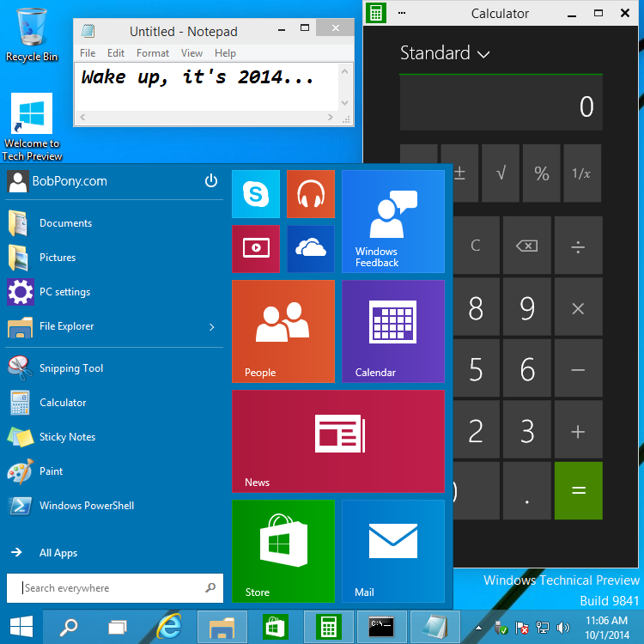The width and height of the screenshot is (644, 644).
Task: Open the Mail tile
Action: tap(393, 551)
